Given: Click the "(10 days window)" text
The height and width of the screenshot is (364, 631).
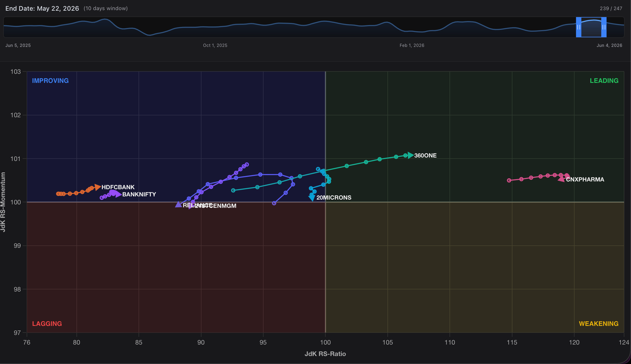Looking at the screenshot, I should point(106,9).
